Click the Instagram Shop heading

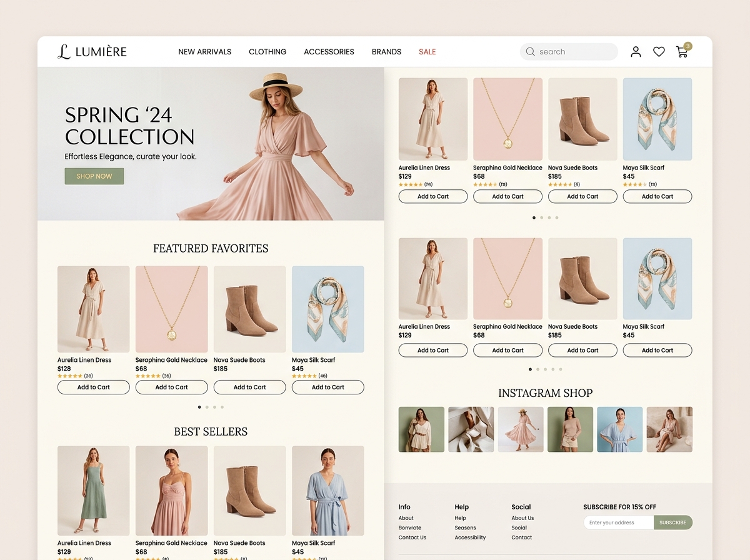coord(546,393)
